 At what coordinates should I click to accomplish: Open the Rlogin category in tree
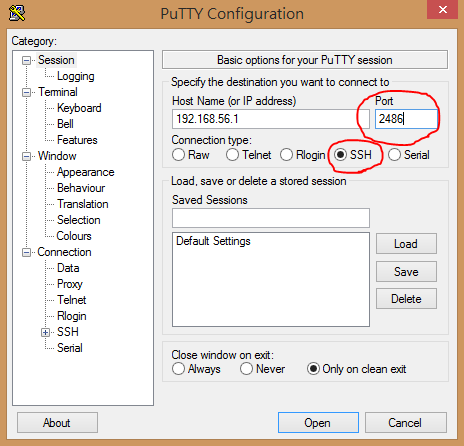72,316
